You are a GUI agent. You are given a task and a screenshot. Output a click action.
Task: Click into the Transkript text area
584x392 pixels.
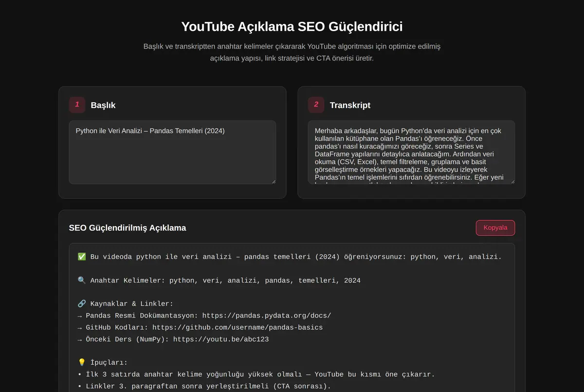(411, 152)
